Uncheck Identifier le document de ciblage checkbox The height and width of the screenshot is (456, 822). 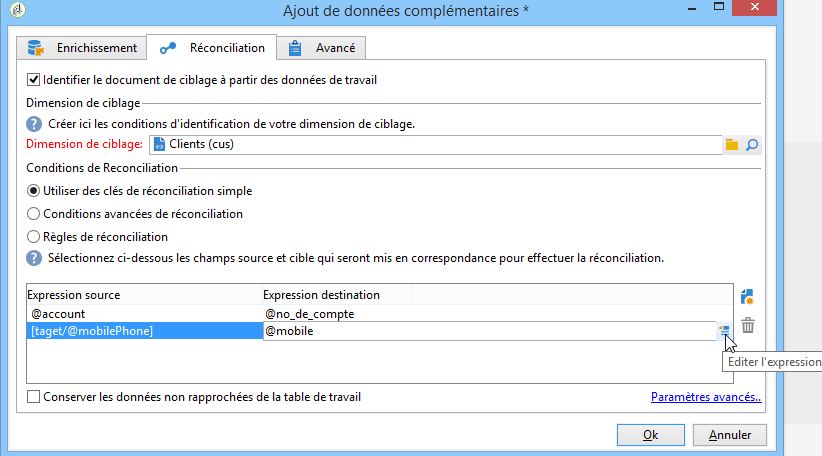tap(33, 80)
